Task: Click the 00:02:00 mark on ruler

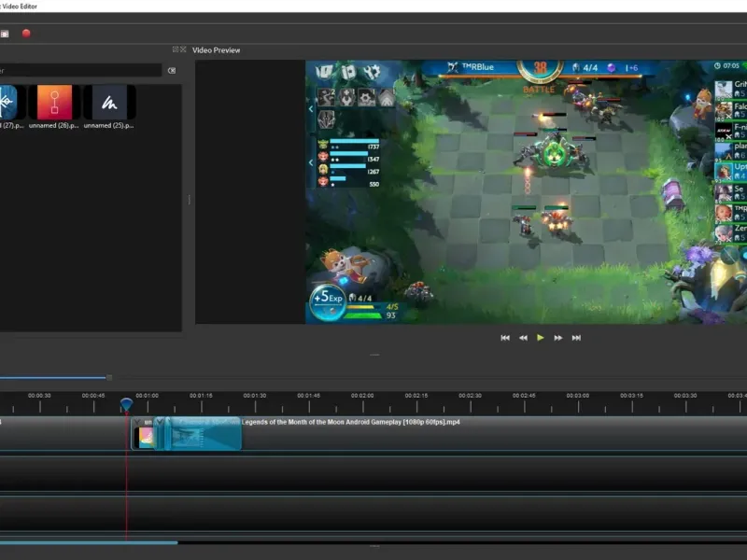Action: pos(362,396)
